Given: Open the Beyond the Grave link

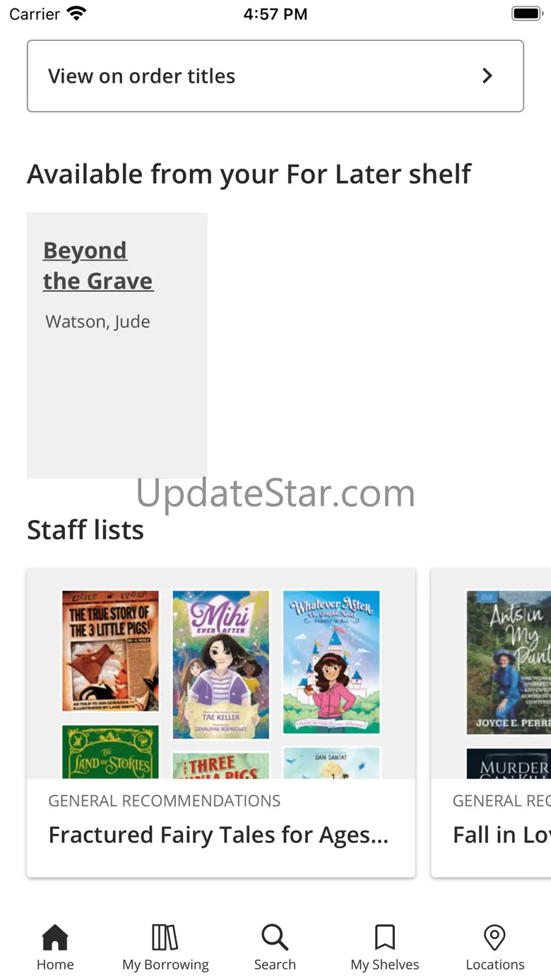Looking at the screenshot, I should coord(98,266).
